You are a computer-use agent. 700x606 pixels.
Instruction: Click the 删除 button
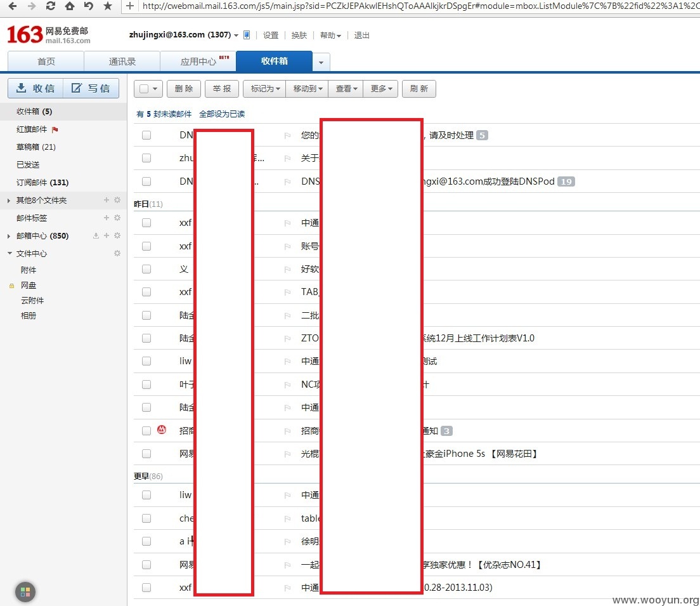click(184, 89)
